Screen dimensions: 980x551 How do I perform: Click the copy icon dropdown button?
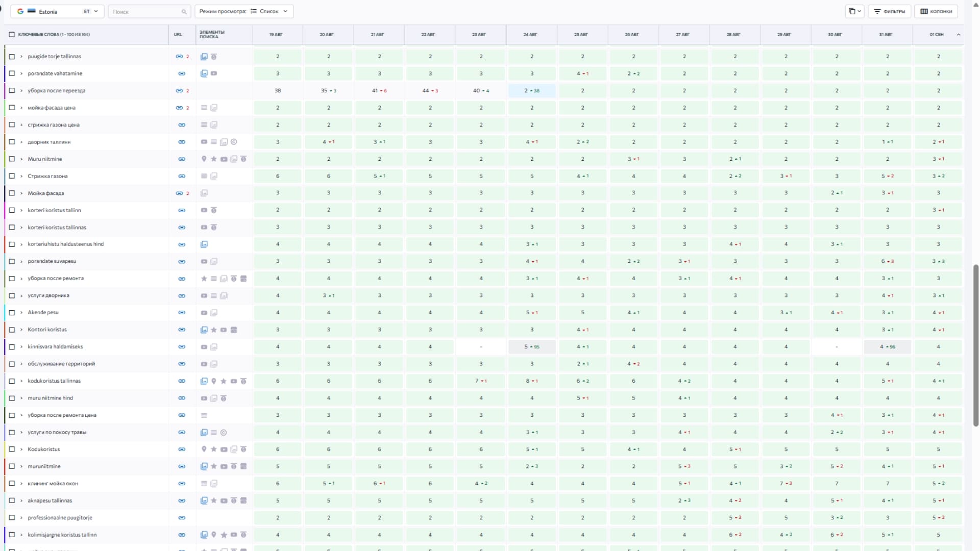click(854, 11)
